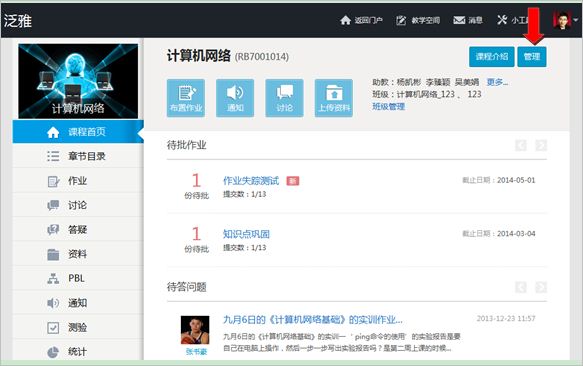The height and width of the screenshot is (366, 583).
Task: Open the 布置作业 assign homework icon
Action: [186, 98]
